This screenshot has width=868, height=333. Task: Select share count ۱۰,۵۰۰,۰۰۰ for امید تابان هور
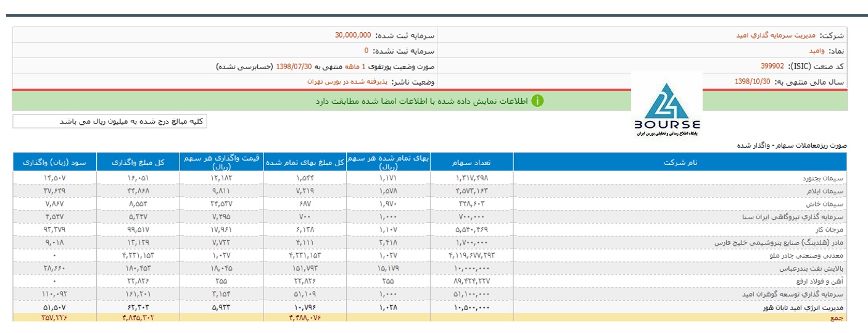[x=471, y=307]
